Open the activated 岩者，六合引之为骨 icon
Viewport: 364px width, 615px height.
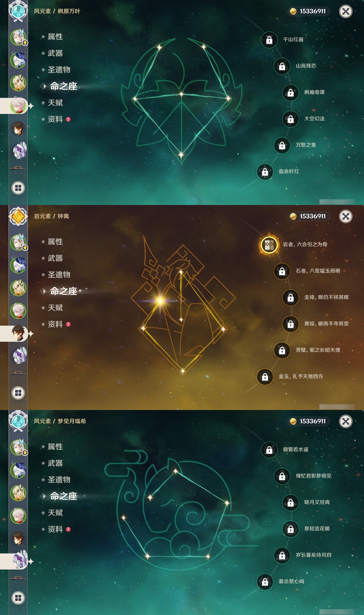(269, 245)
